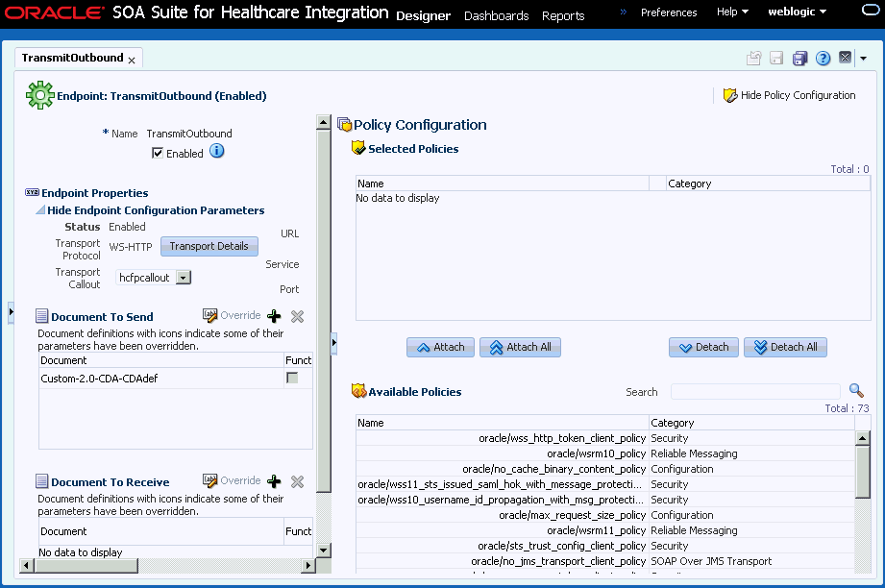
Task: Click left panel vertical scrollbar up arrow
Action: point(324,122)
